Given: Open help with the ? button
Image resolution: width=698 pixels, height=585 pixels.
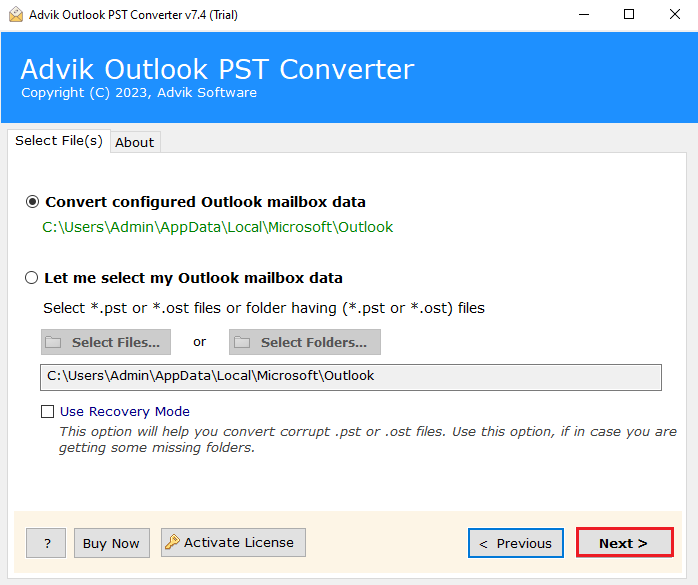Looking at the screenshot, I should [46, 543].
